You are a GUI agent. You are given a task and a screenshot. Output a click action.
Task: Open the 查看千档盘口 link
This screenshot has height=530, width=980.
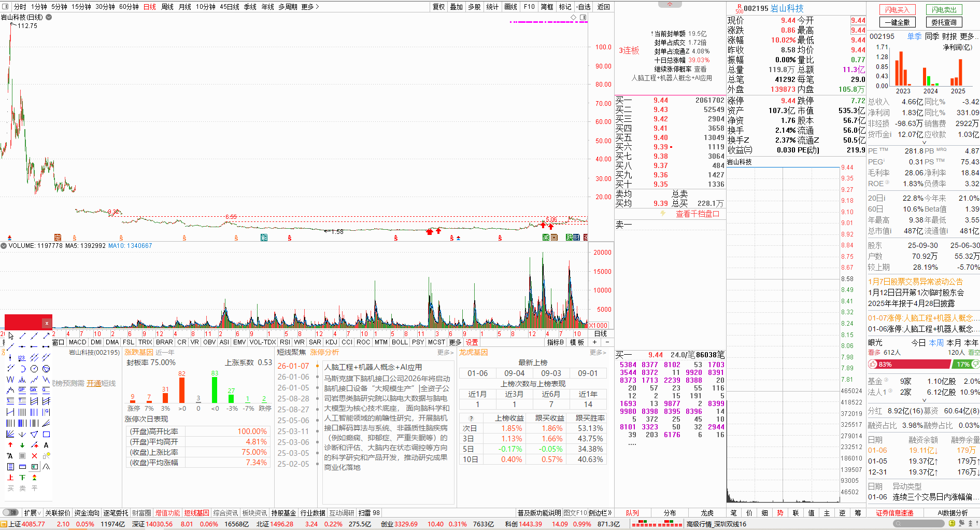697,214
